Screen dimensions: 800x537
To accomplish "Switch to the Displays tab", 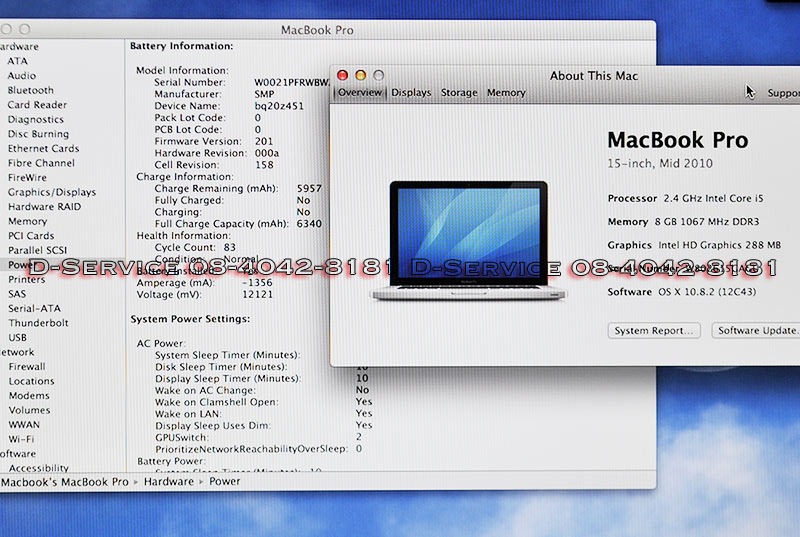I will click(411, 93).
